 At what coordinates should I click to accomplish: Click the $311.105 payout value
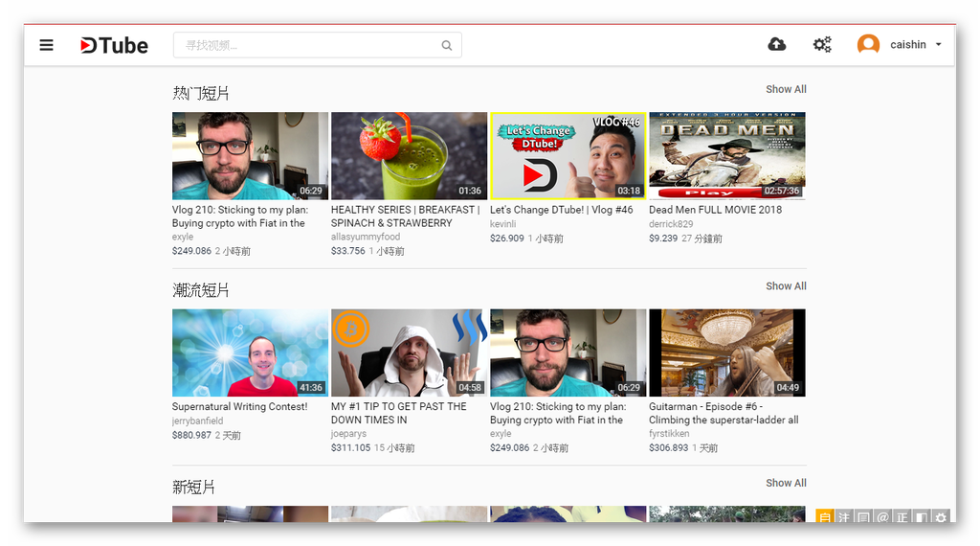[350, 447]
